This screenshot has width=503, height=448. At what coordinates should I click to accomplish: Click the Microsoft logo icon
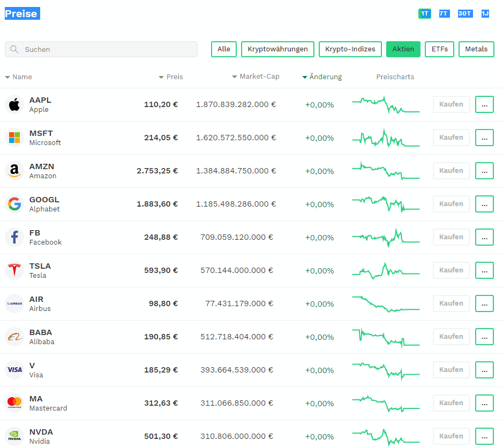pos(14,138)
